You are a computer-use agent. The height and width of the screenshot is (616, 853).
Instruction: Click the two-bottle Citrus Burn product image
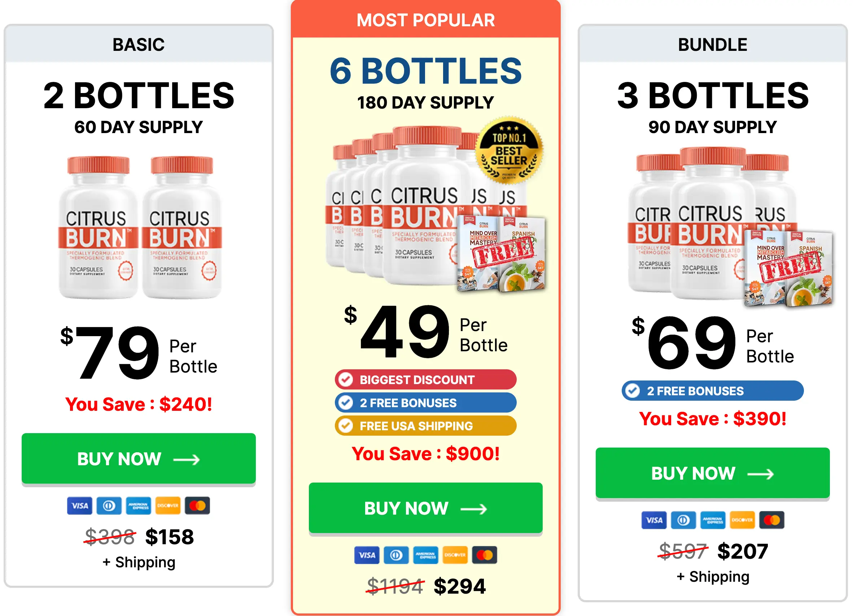tap(139, 227)
